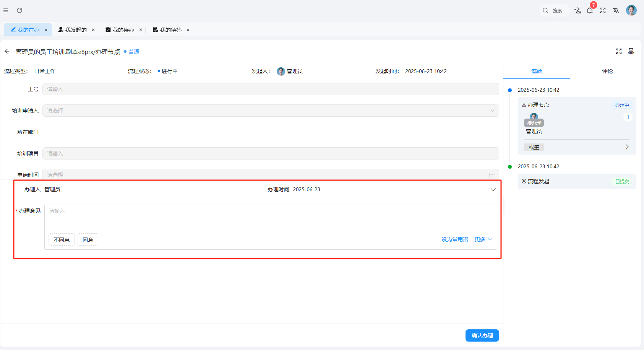Viewport: 644px width, 350px height.
Task: Click the back arrow beside title
Action: (7, 51)
